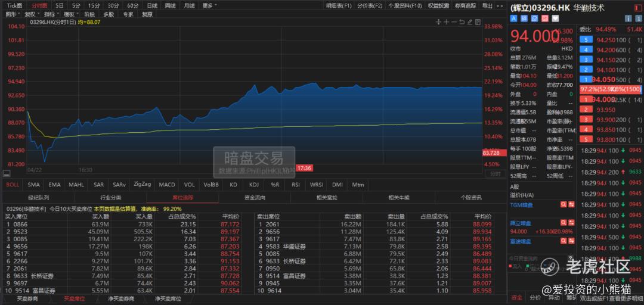Open the 异动 tab in the right panel
This screenshot has width=644, height=305.
point(554,298)
